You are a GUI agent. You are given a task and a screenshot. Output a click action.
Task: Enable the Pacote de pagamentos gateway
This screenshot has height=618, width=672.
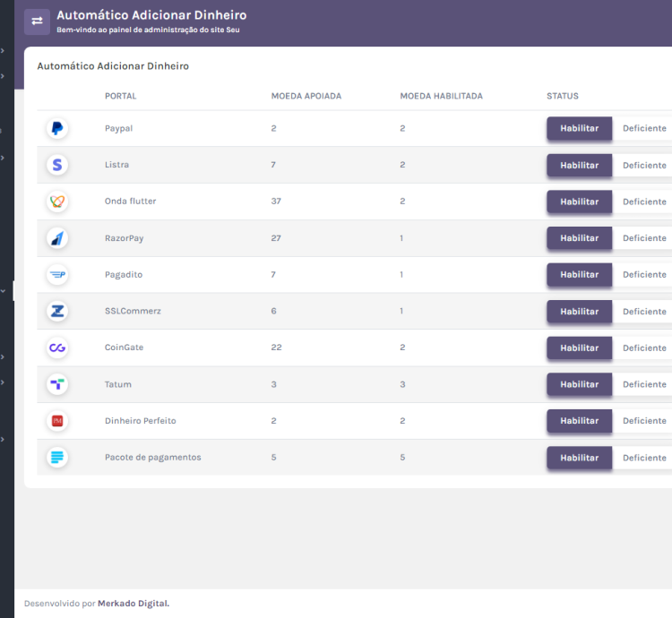(579, 458)
